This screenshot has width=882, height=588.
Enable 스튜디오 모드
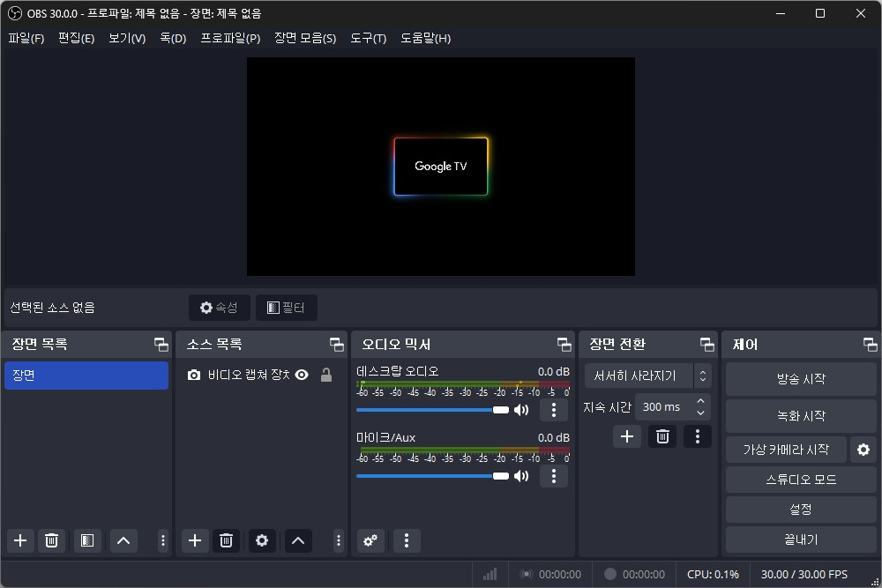801,480
